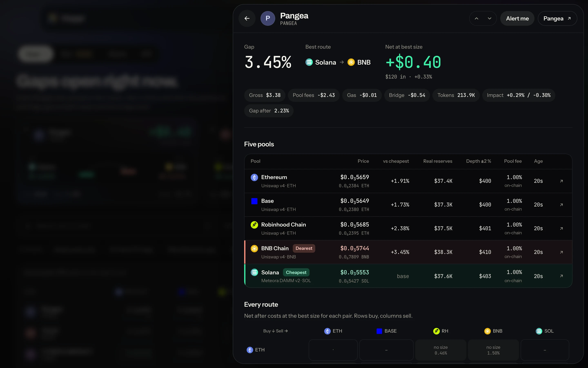Click the BASE column header in route matrix
The height and width of the screenshot is (368, 588).
pos(386,331)
